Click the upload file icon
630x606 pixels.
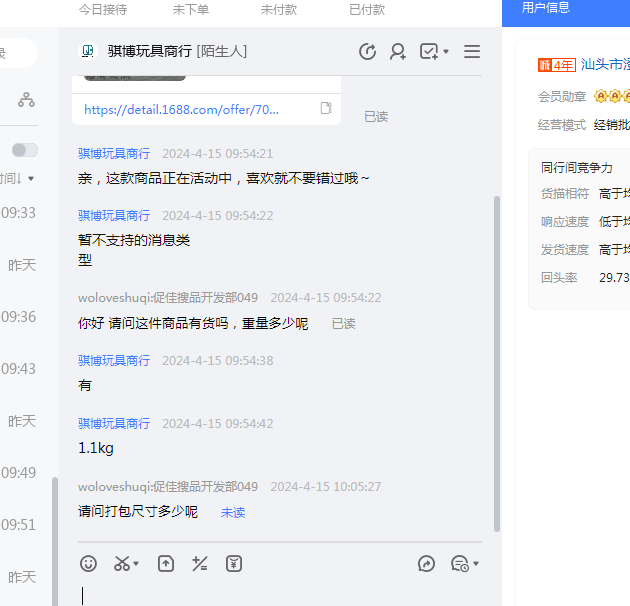[166, 564]
